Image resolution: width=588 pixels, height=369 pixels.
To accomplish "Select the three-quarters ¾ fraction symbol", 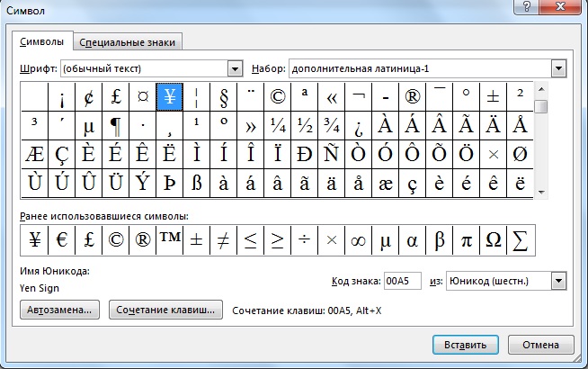I will (x=332, y=126).
